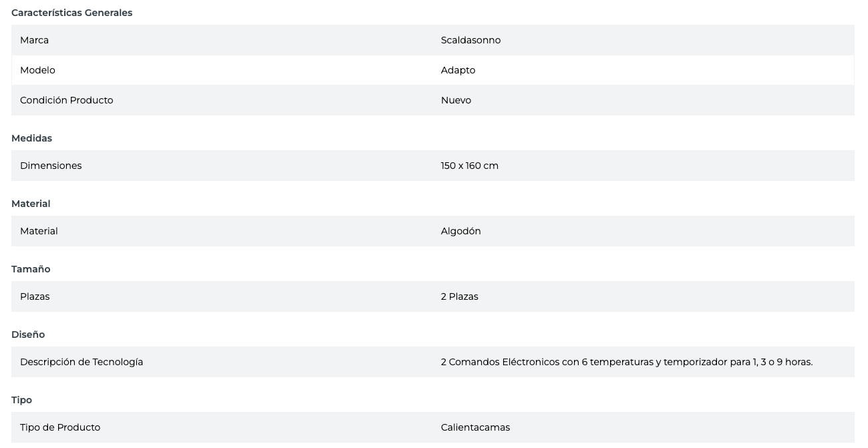Click the Scaldasonno brand value

pos(470,40)
